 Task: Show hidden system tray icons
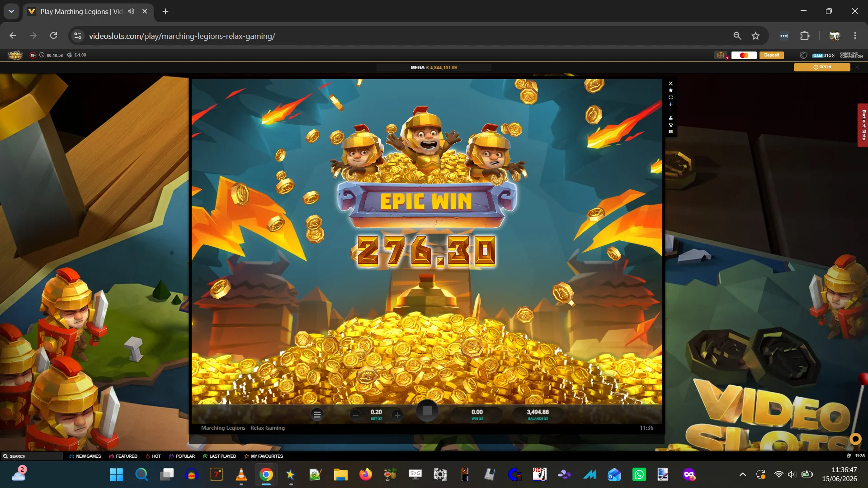click(x=743, y=474)
